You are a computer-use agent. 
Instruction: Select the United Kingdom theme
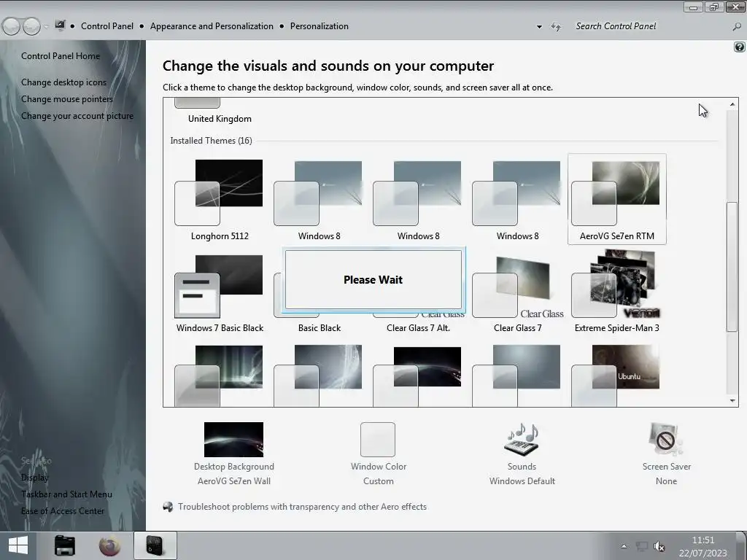coord(220,112)
